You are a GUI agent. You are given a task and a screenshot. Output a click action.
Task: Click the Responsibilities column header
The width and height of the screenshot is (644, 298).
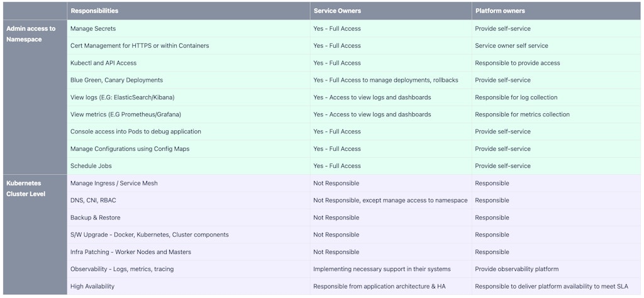coord(94,11)
